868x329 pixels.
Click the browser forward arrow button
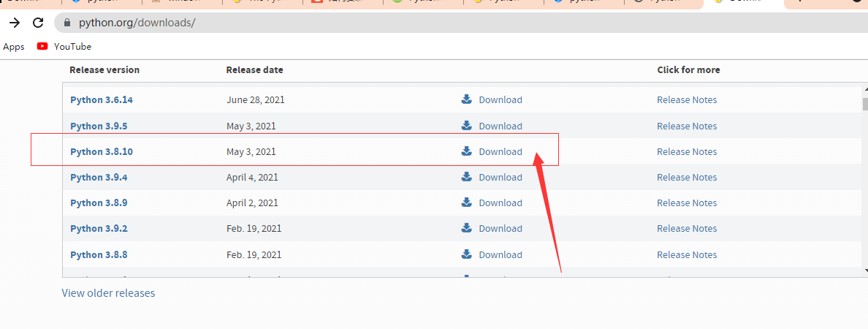point(15,23)
